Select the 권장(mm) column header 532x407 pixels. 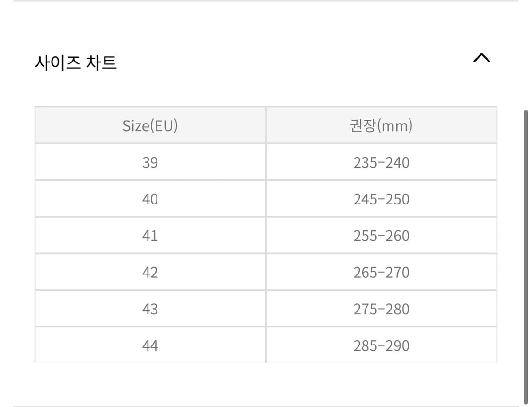(x=381, y=125)
